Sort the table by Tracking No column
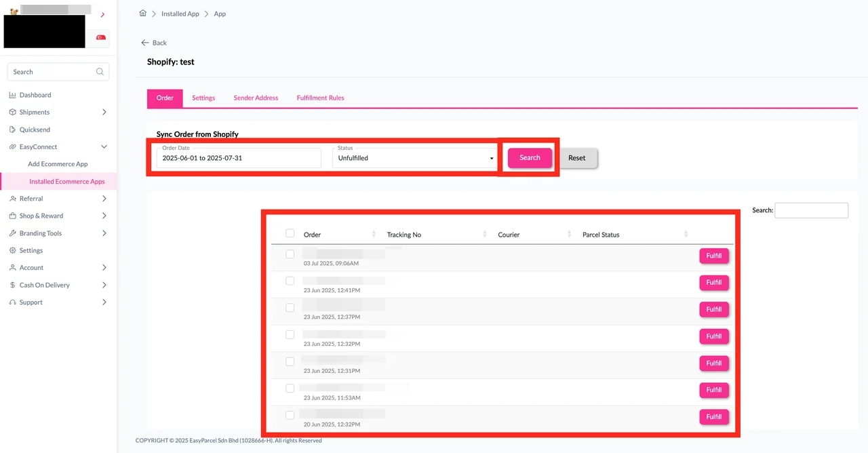 (x=484, y=234)
